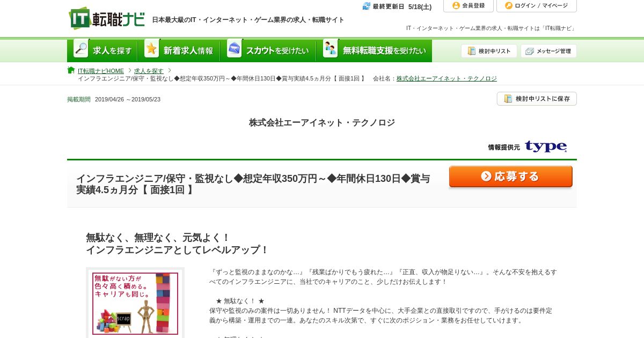Click the home icon in the breadcrumb
The width and height of the screenshot is (644, 338).
[71, 70]
